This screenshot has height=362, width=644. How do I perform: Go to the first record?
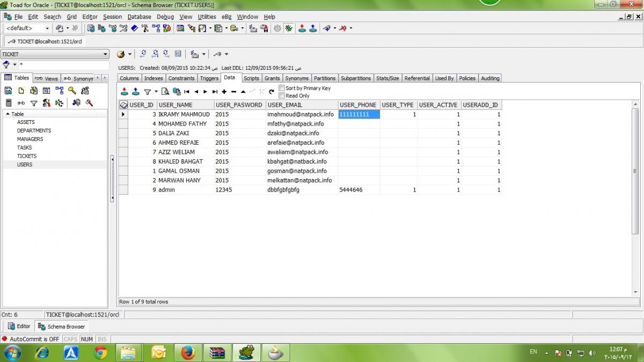coord(187,92)
